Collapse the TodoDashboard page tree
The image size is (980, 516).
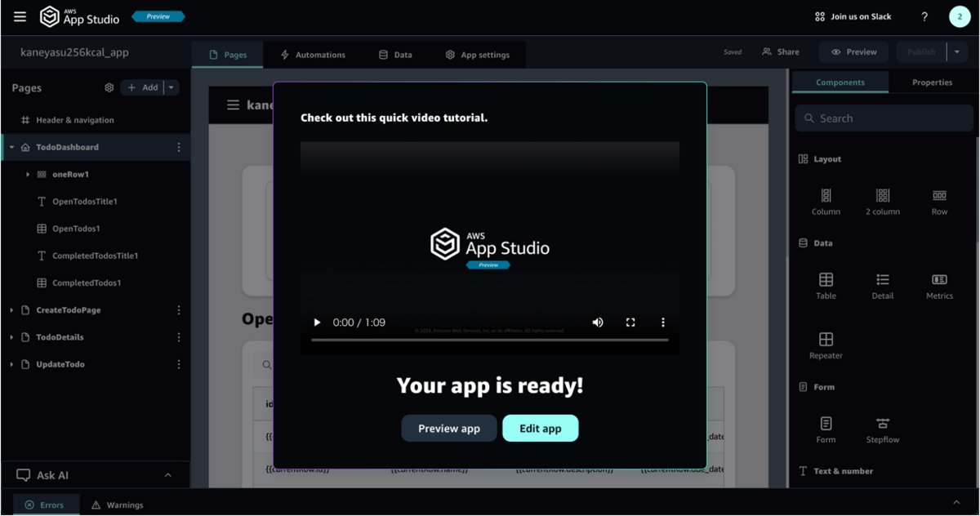(11, 148)
